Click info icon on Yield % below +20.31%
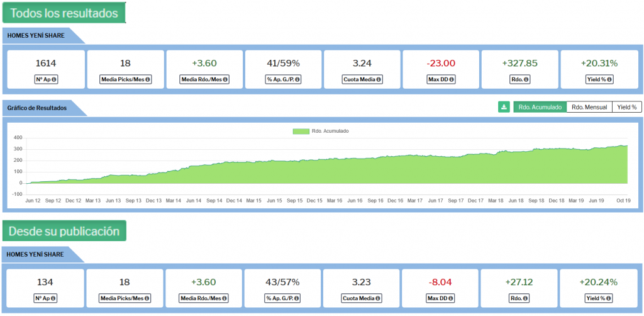 pyautogui.click(x=609, y=80)
